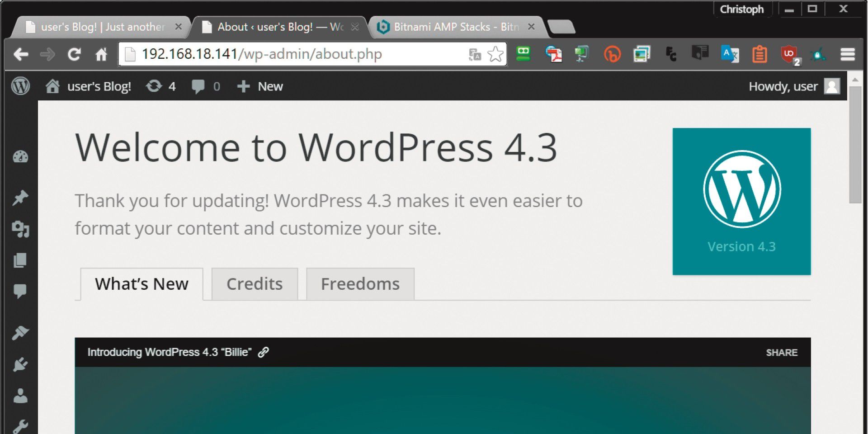Open the Chrome hamburger menu
Image resolution: width=868 pixels, height=434 pixels.
coord(848,55)
